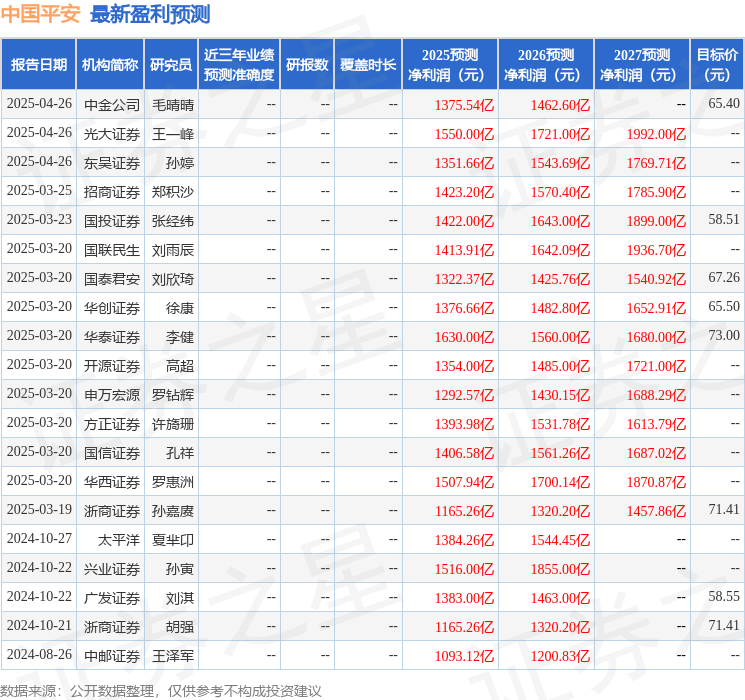Click institution name 方正证券
Image resolution: width=745 pixels, height=700 pixels.
tap(112, 424)
